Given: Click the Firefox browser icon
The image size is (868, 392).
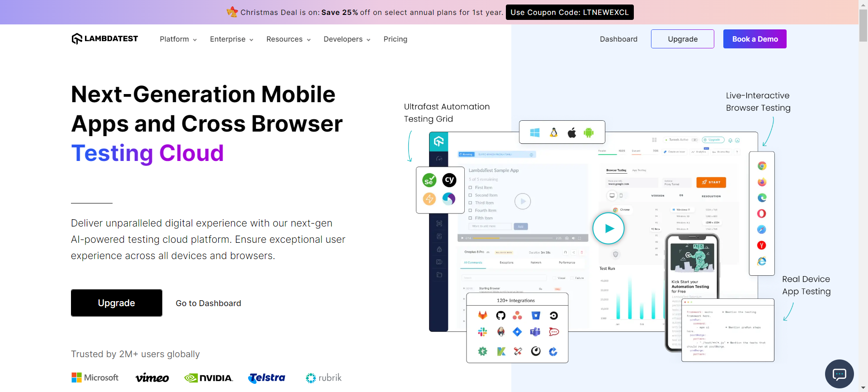Looking at the screenshot, I should 762,182.
